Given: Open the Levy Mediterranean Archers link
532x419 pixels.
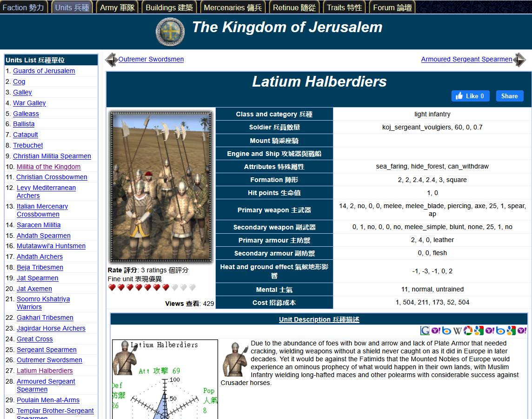Looking at the screenshot, I should pos(46,192).
